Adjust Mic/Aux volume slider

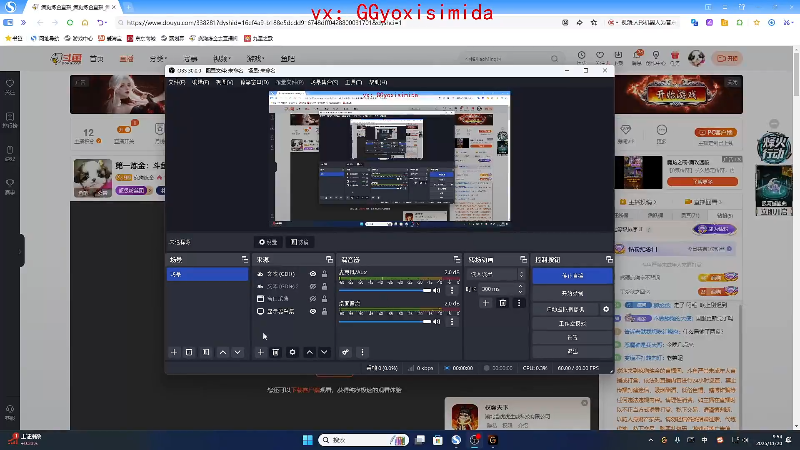click(x=385, y=290)
